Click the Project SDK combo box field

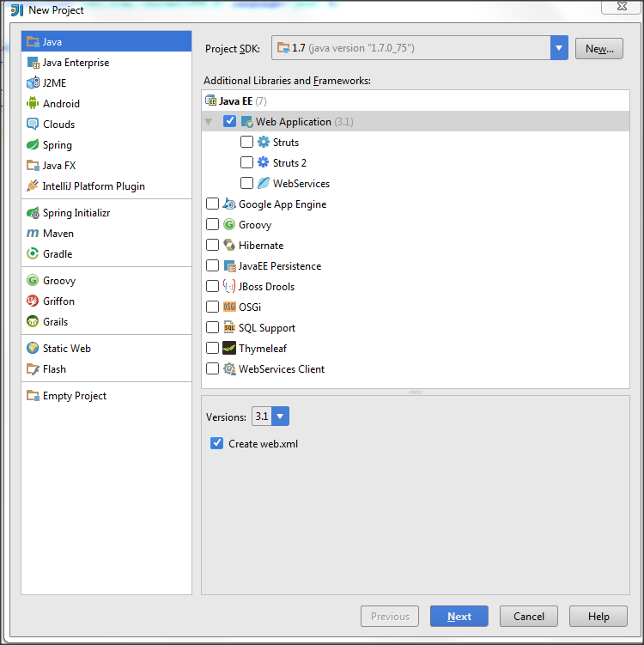pyautogui.click(x=420, y=48)
